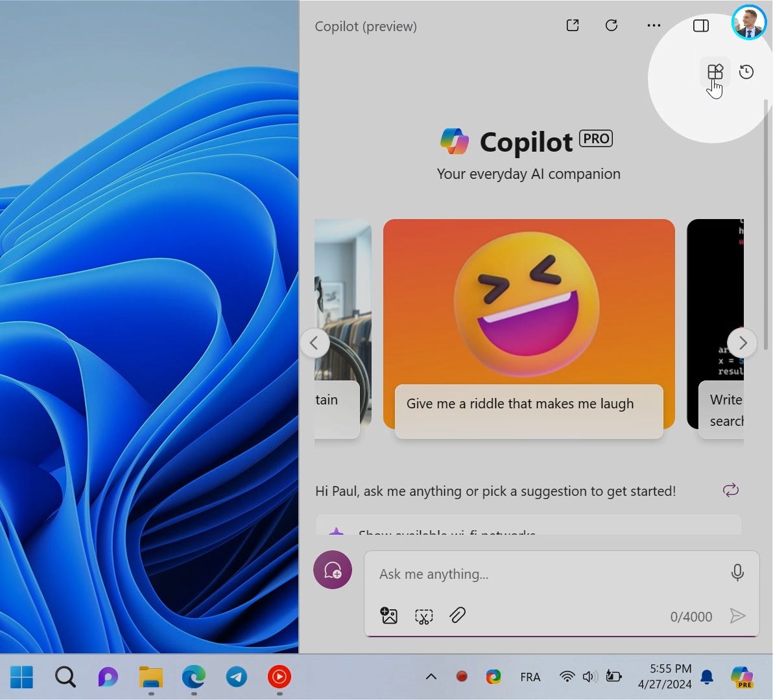773x700 pixels.
Task: Click the 'Copilot (preview)' title text
Action: 366,26
